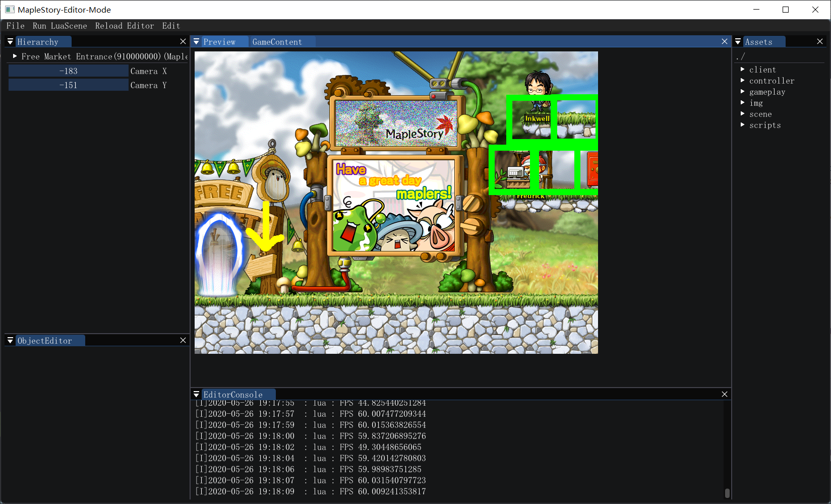The image size is (831, 504).
Task: Collapse the Hierarchy panel triangle icon
Action: point(10,42)
